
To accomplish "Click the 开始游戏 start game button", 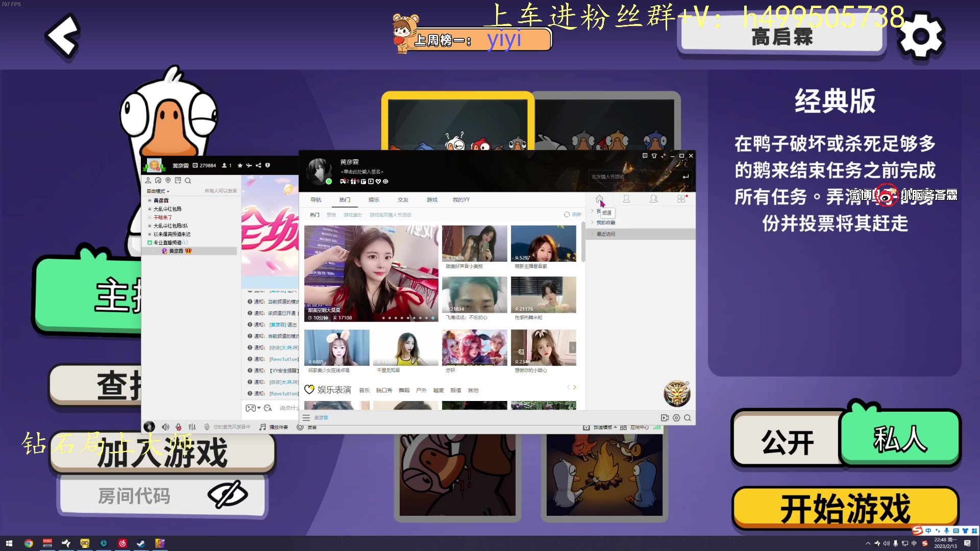I will pos(845,508).
